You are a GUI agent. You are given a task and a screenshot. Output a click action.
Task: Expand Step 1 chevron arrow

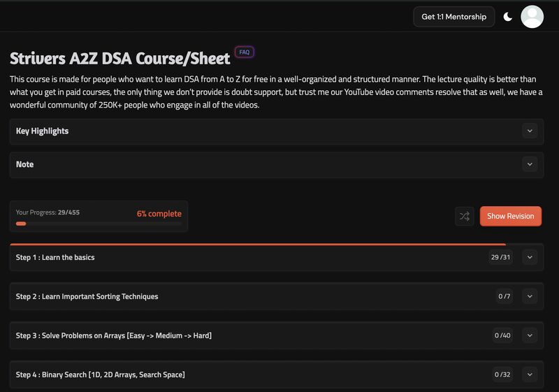click(530, 257)
